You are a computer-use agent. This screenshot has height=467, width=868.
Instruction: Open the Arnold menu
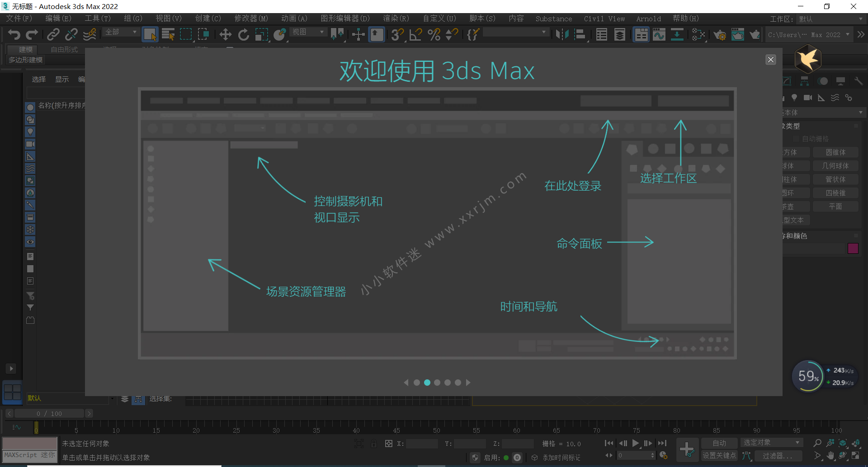coord(648,19)
